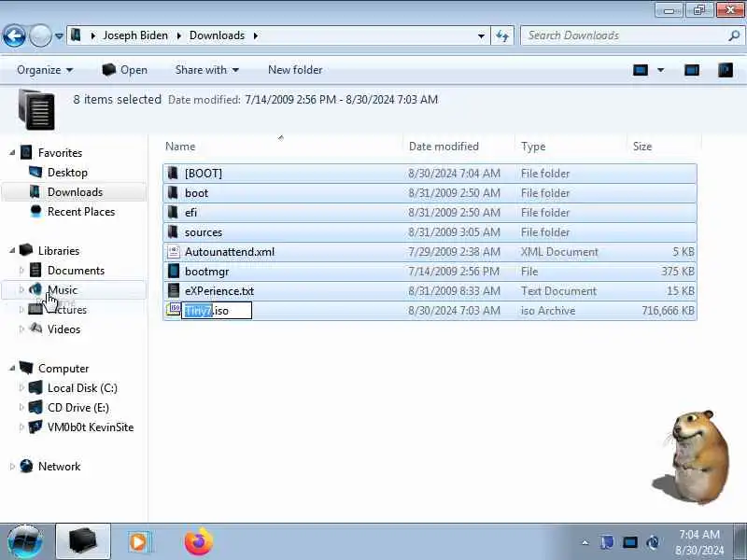Image resolution: width=747 pixels, height=560 pixels.
Task: Open the view options dropdown arrow
Action: tap(661, 71)
